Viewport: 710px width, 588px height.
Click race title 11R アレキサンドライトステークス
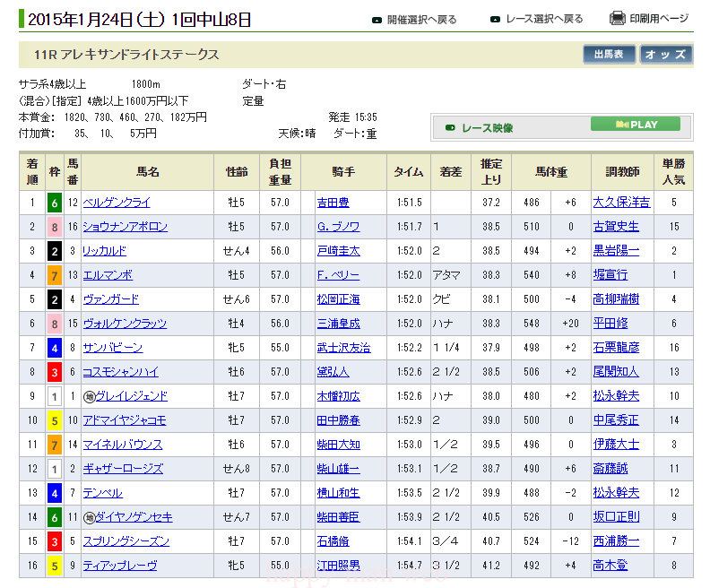126,55
